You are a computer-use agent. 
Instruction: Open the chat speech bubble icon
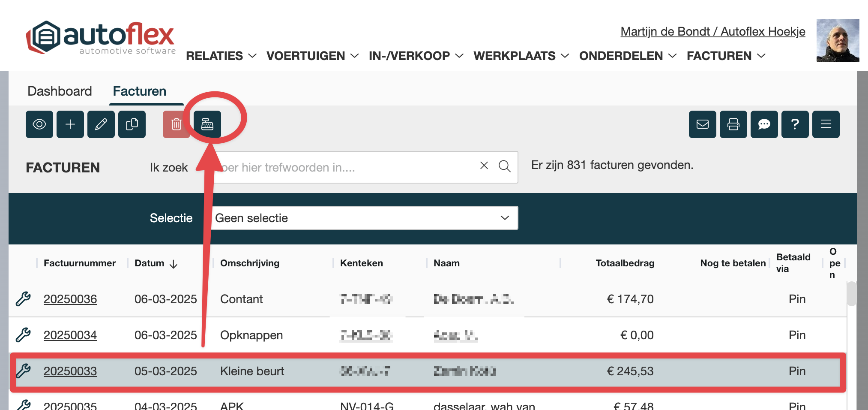[764, 124]
